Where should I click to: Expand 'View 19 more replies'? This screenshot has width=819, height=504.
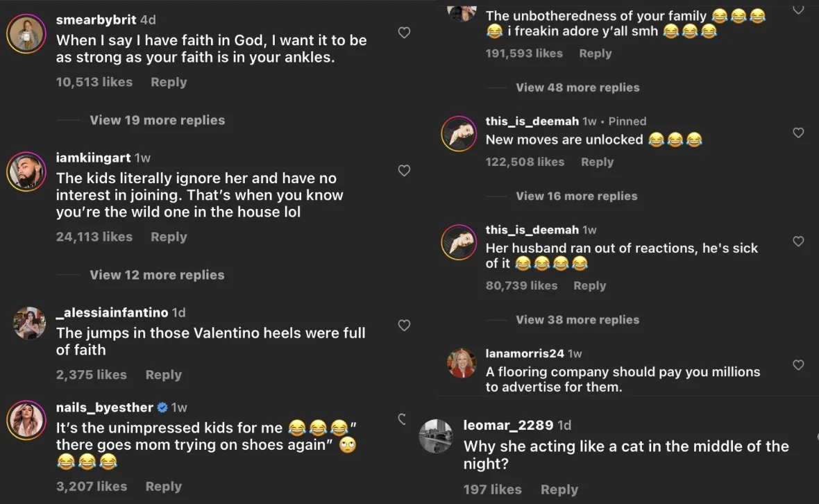(157, 120)
